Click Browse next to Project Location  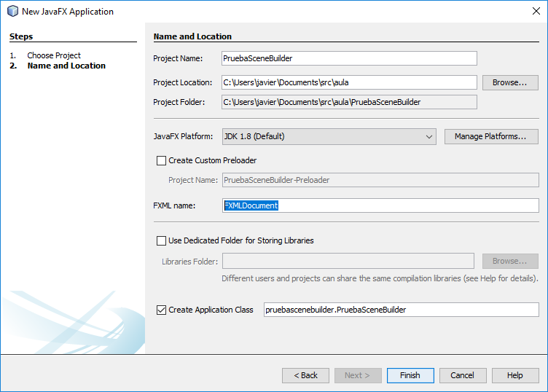click(x=509, y=82)
